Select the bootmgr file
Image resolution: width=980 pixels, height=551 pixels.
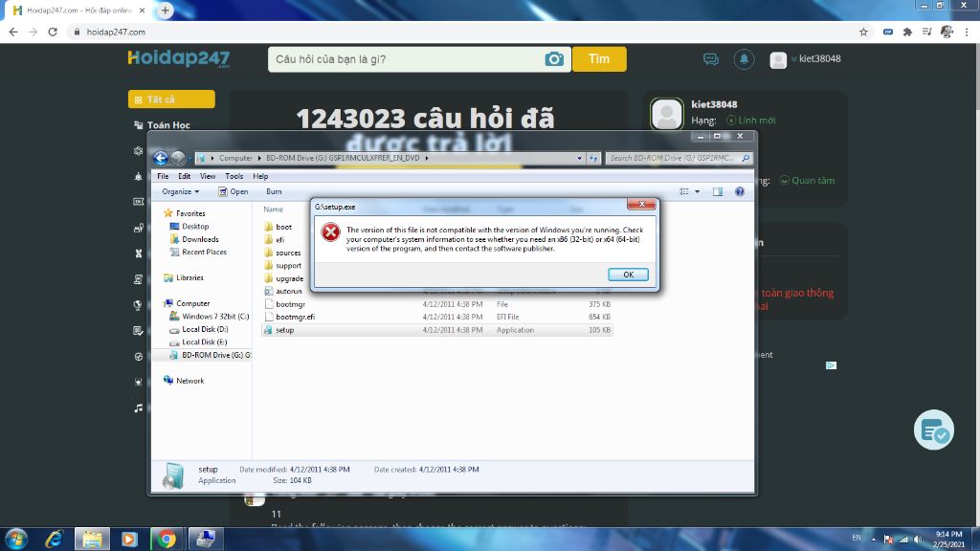290,304
